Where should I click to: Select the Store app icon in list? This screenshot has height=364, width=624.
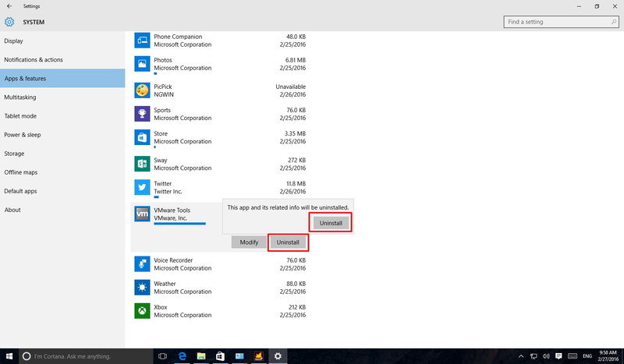pyautogui.click(x=142, y=137)
